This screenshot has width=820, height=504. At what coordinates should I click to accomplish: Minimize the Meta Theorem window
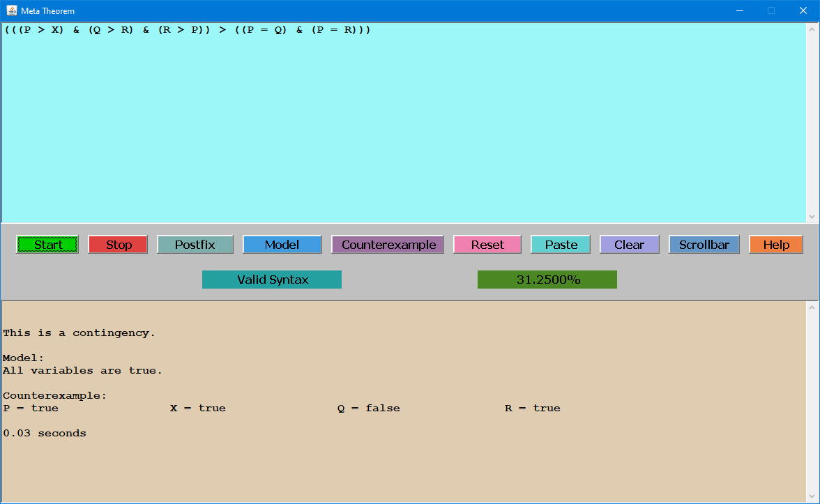coord(739,11)
